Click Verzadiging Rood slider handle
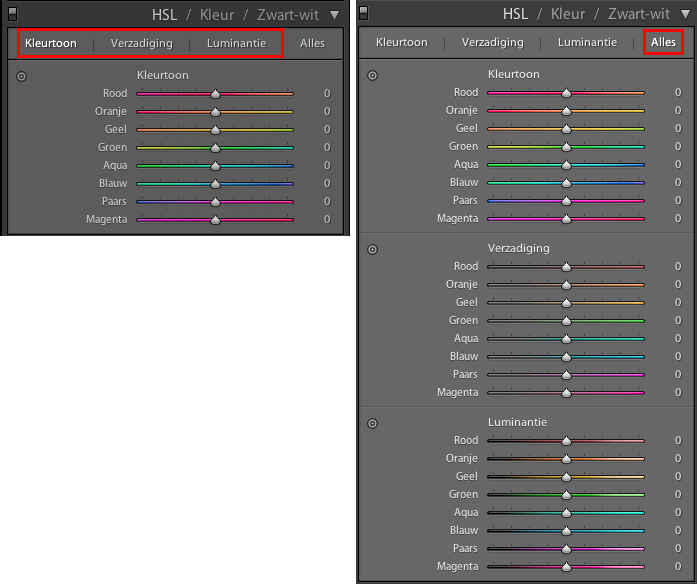Image resolution: width=697 pixels, height=584 pixels. [x=566, y=267]
